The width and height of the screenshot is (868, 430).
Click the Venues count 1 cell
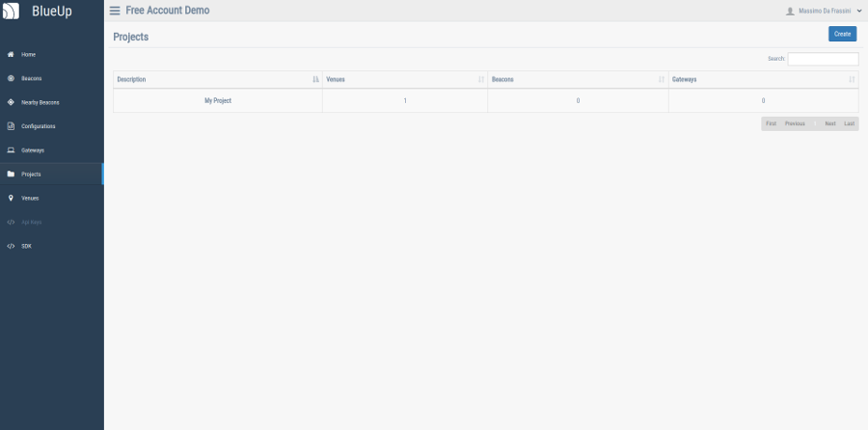pos(405,100)
